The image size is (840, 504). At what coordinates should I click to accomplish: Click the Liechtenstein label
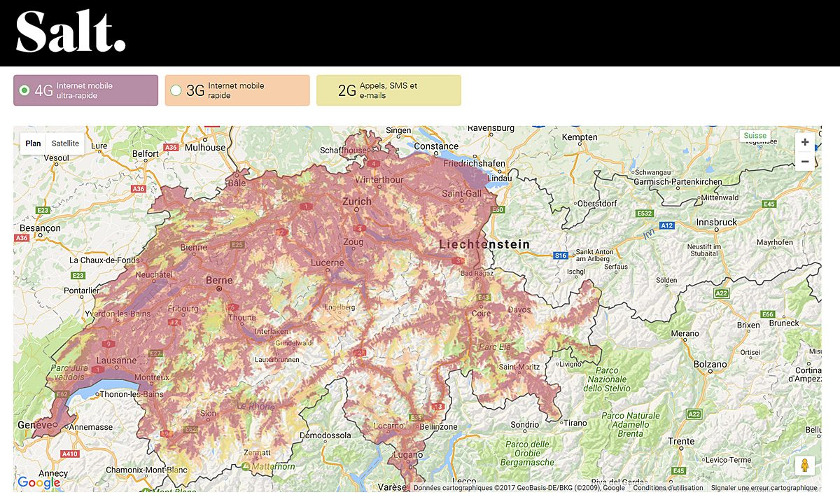coord(484,244)
